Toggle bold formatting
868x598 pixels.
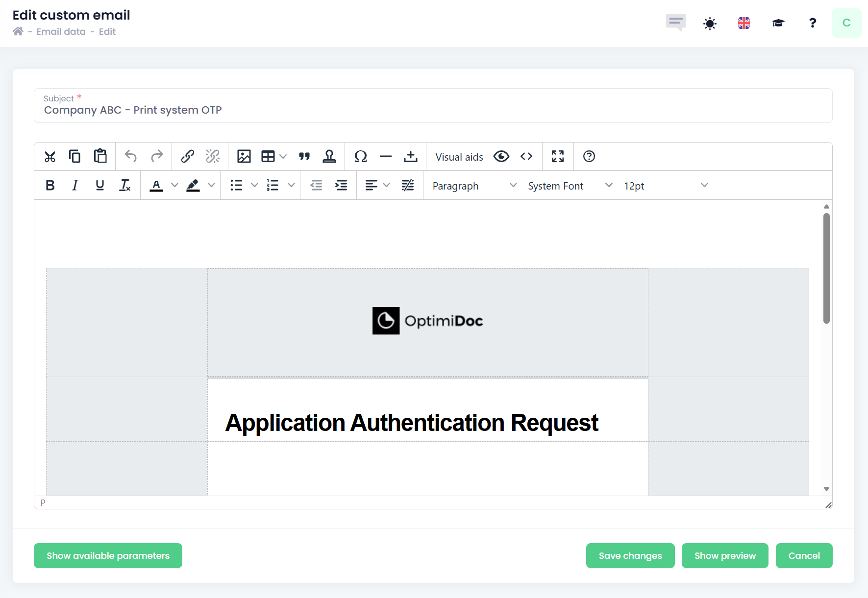coord(50,185)
